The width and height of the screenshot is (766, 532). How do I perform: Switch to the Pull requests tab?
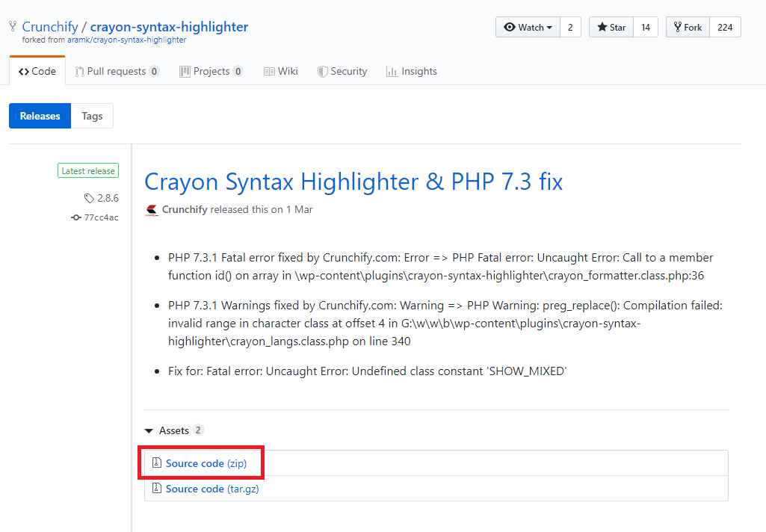click(117, 71)
